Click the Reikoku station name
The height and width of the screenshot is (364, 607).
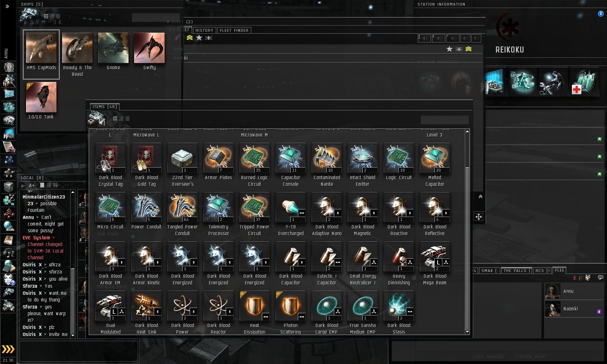(x=510, y=50)
